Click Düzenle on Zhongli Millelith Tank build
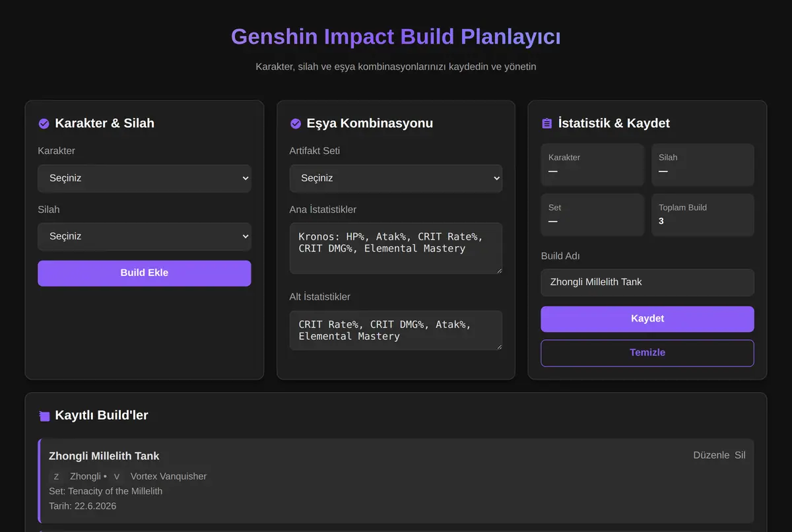 click(711, 455)
